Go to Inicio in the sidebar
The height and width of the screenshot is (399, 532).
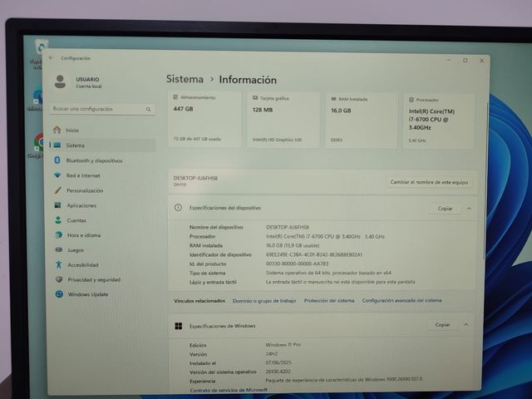pos(72,130)
